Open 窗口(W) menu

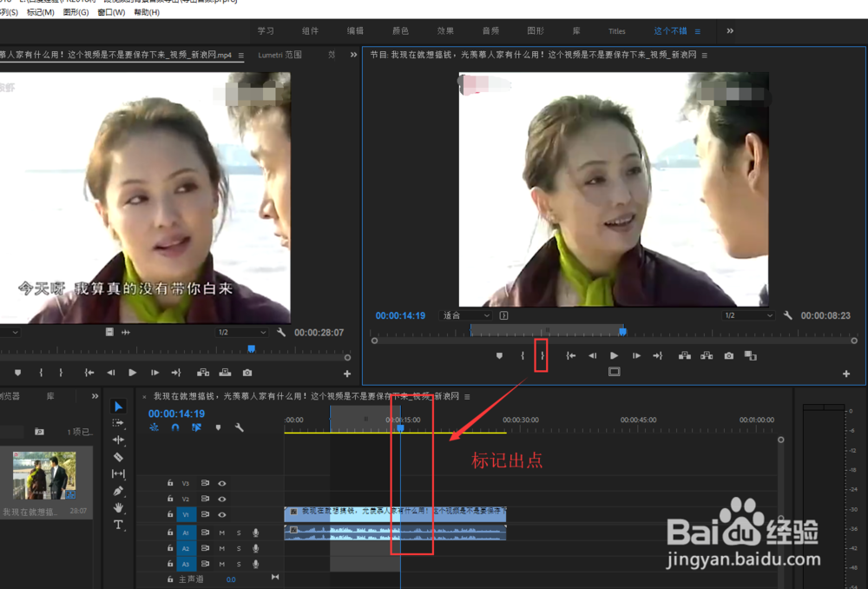pos(111,12)
